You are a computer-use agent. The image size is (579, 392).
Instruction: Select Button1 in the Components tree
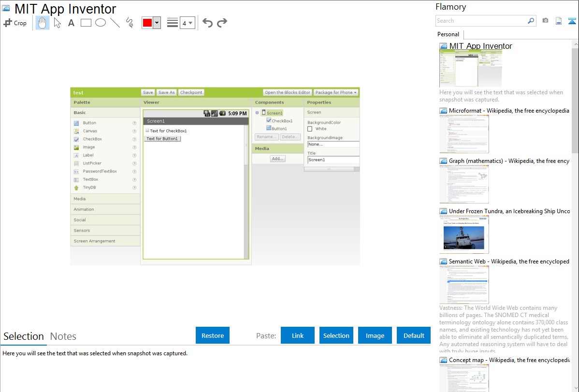(x=279, y=129)
